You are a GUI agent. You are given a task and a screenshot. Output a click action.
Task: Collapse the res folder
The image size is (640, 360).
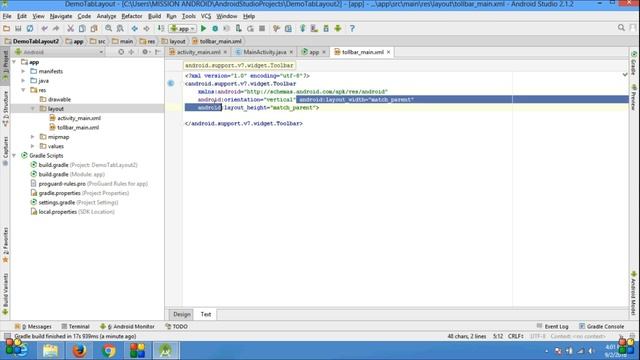[x=23, y=90]
